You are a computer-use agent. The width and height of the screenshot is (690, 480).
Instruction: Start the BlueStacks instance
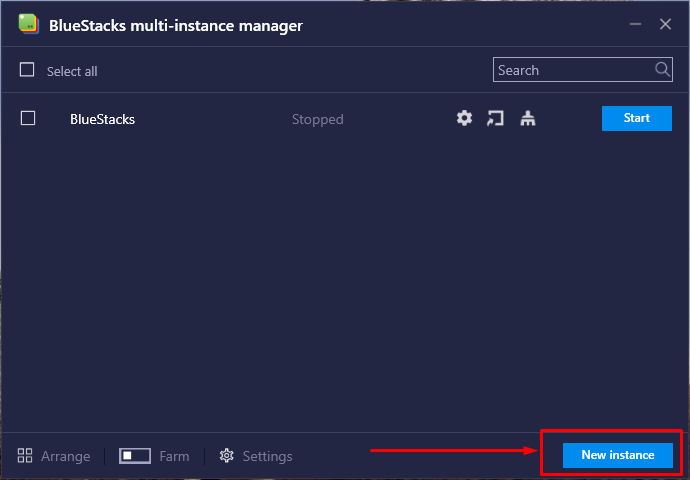(x=636, y=118)
